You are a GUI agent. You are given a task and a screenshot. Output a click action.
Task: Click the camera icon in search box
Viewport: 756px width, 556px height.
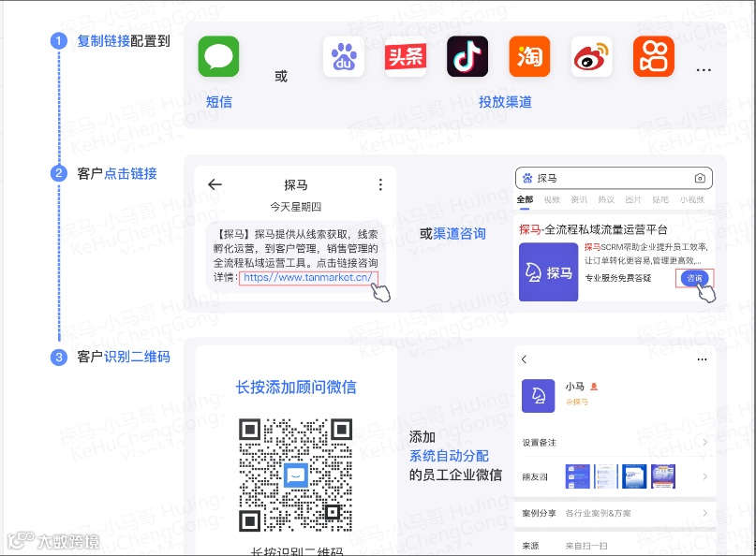pyautogui.click(x=700, y=178)
